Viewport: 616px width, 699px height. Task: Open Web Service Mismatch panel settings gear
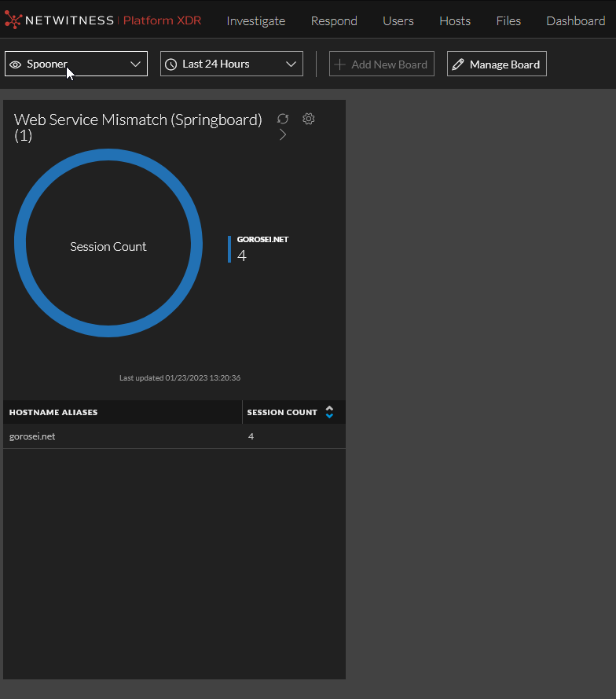click(309, 119)
